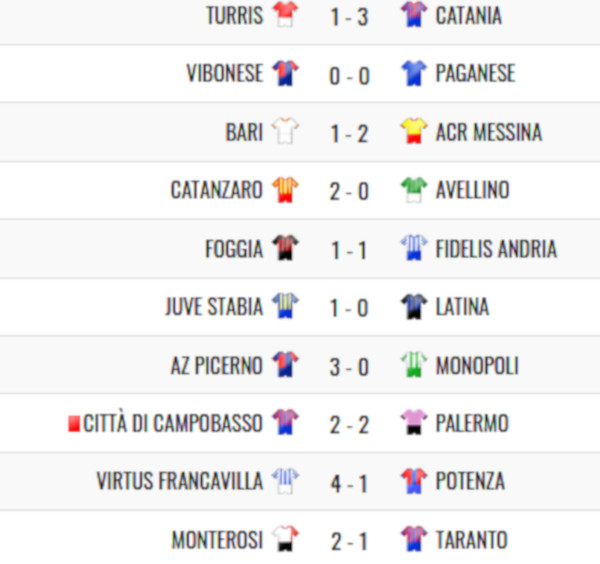Open the Fidelis Andria team link
This screenshot has width=600, height=564.
pos(496,248)
